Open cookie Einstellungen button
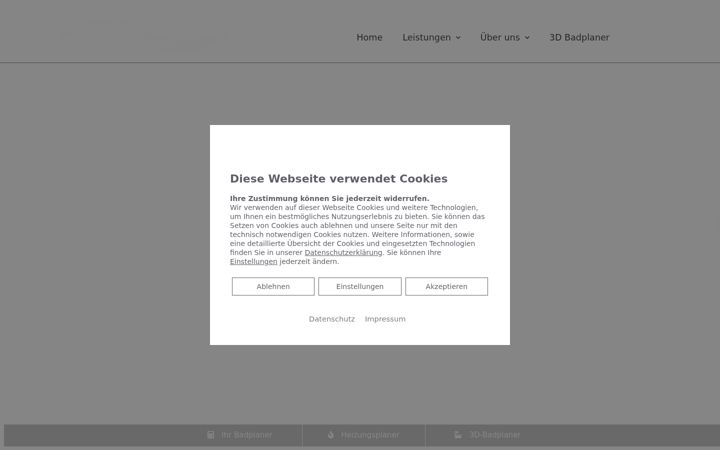Viewport: 720px width, 450px height. tap(360, 287)
